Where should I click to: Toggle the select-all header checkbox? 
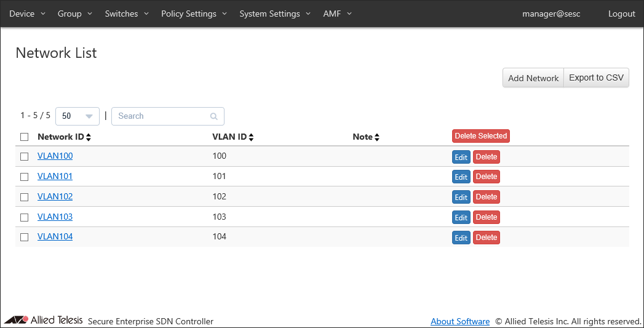coord(25,137)
